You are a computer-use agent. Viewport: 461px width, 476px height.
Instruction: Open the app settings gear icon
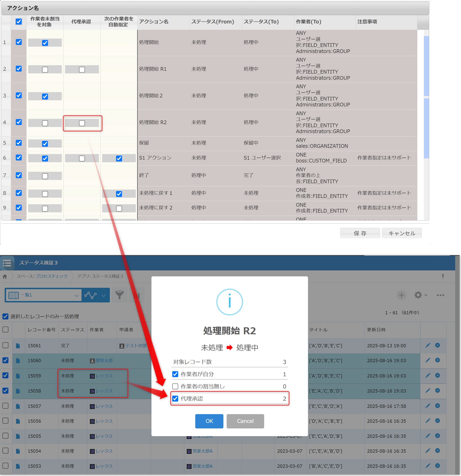tap(418, 295)
